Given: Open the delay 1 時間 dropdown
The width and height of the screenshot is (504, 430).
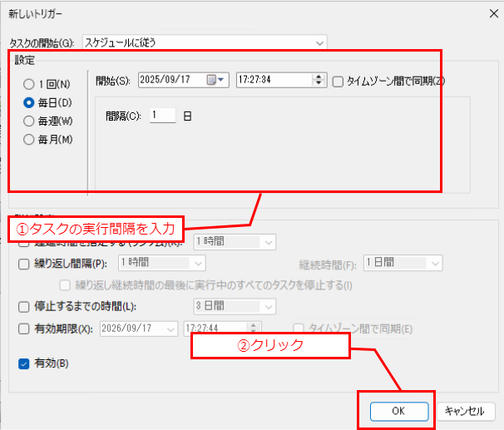Looking at the screenshot, I should point(235,242).
